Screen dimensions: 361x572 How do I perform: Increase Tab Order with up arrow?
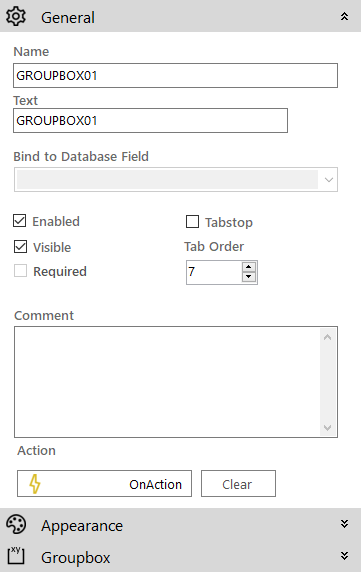click(x=249, y=267)
